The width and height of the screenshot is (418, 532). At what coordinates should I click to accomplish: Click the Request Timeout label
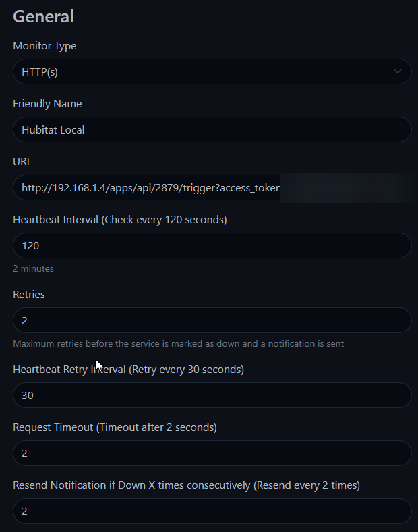115,427
